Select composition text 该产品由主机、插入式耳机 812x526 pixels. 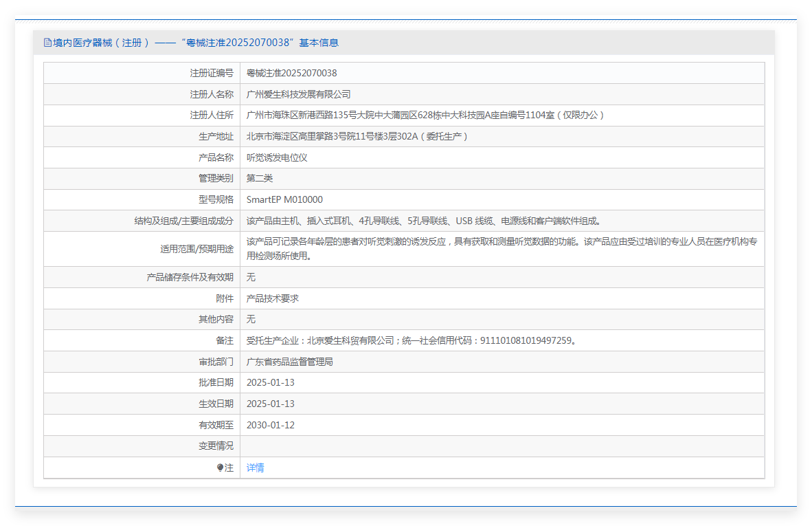425,221
